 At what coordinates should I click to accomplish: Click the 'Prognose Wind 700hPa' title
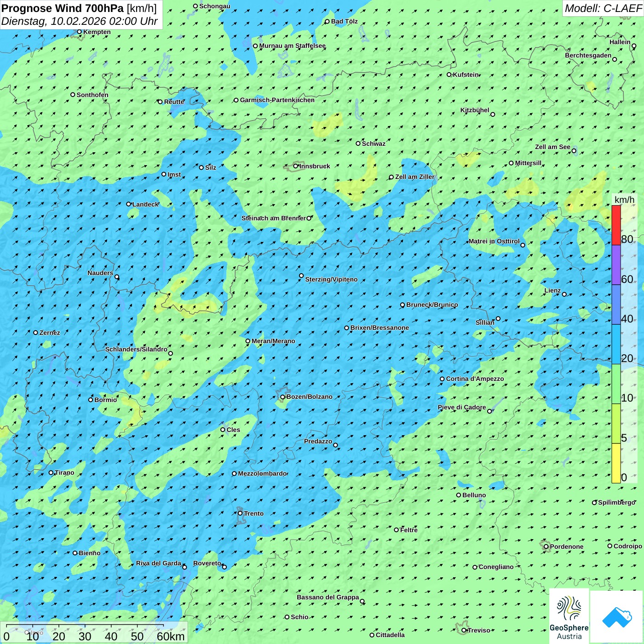pyautogui.click(x=63, y=8)
